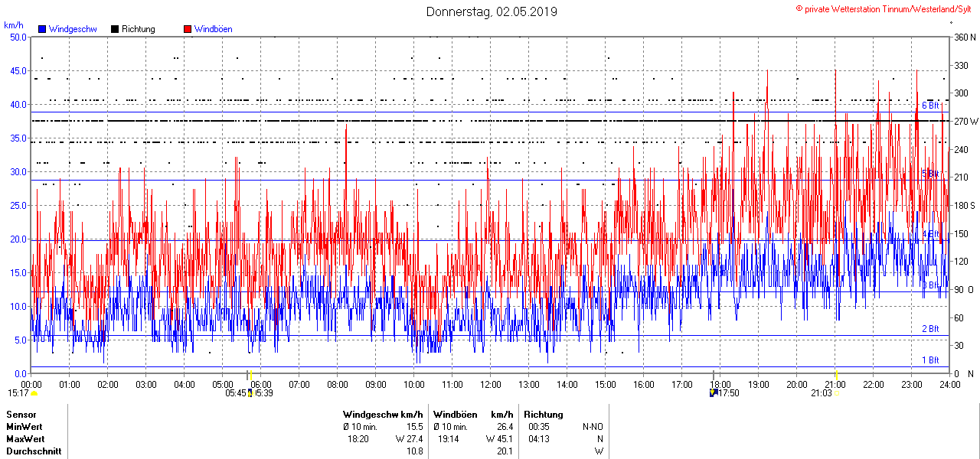Image resolution: width=980 pixels, height=459 pixels.
Task: Click the 19:14 max gust time
Action: click(449, 439)
